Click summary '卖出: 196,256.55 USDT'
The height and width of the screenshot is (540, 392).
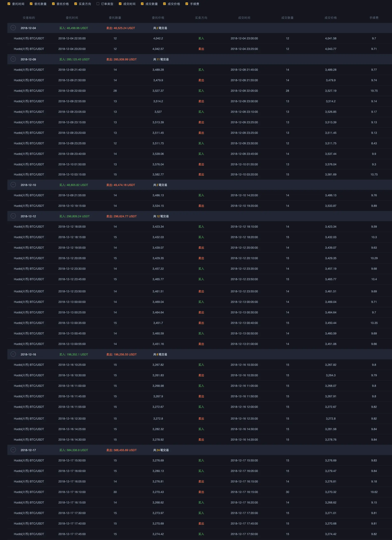point(121,354)
